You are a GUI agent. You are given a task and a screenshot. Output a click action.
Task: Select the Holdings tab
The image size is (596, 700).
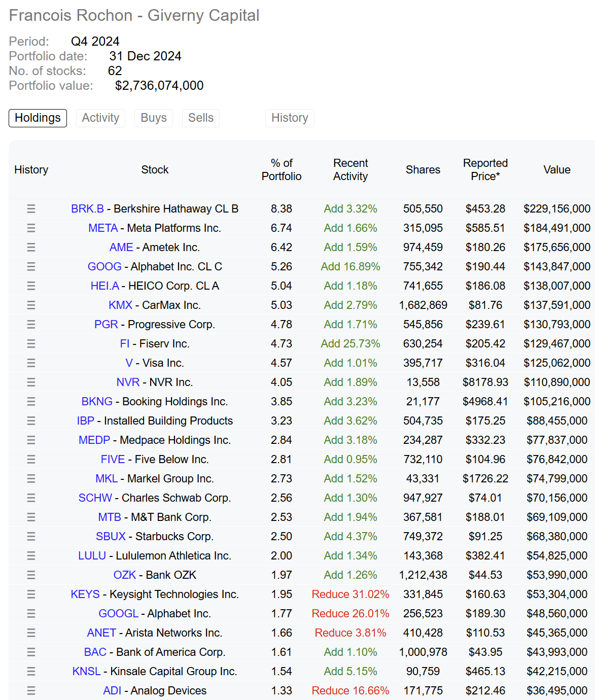click(x=38, y=118)
